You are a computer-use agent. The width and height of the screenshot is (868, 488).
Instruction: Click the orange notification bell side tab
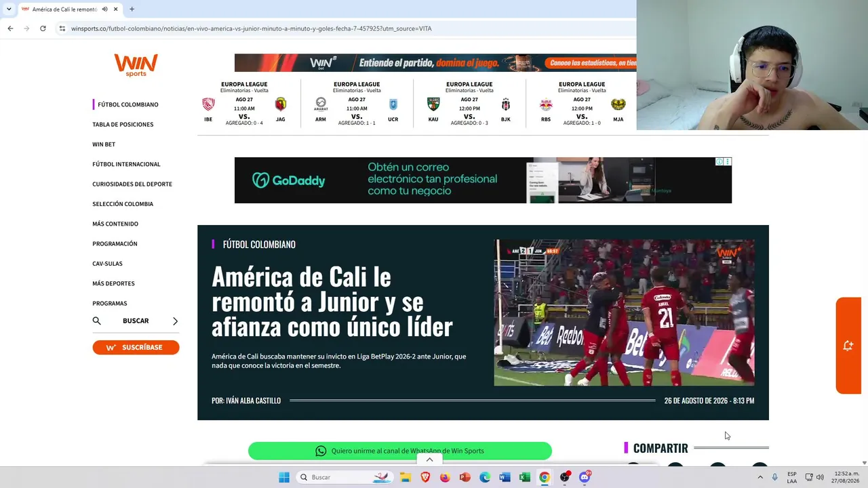(x=848, y=346)
